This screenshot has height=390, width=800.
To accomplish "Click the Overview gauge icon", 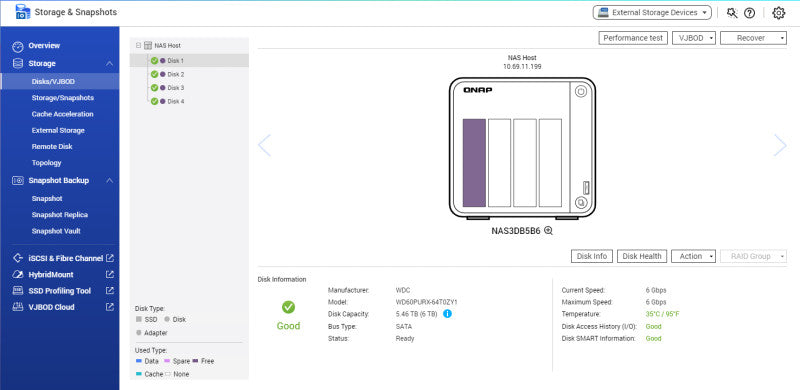I will coord(18,46).
